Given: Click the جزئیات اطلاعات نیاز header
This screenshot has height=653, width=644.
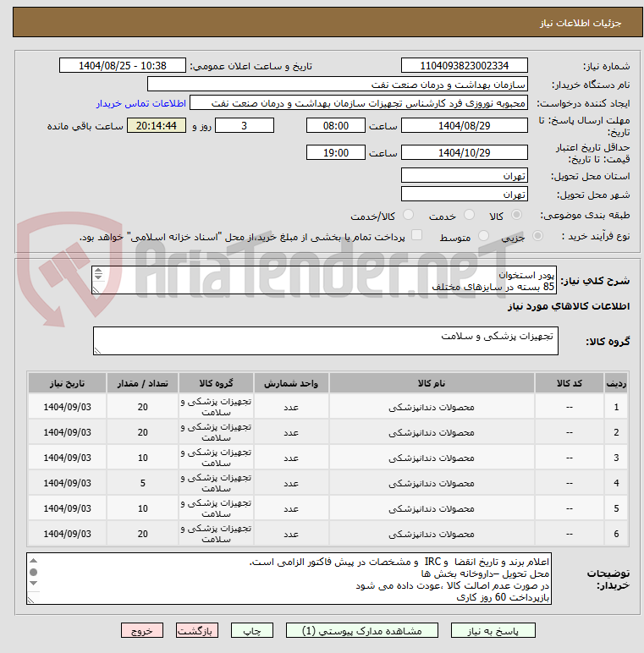Looking at the screenshot, I should point(581,23).
